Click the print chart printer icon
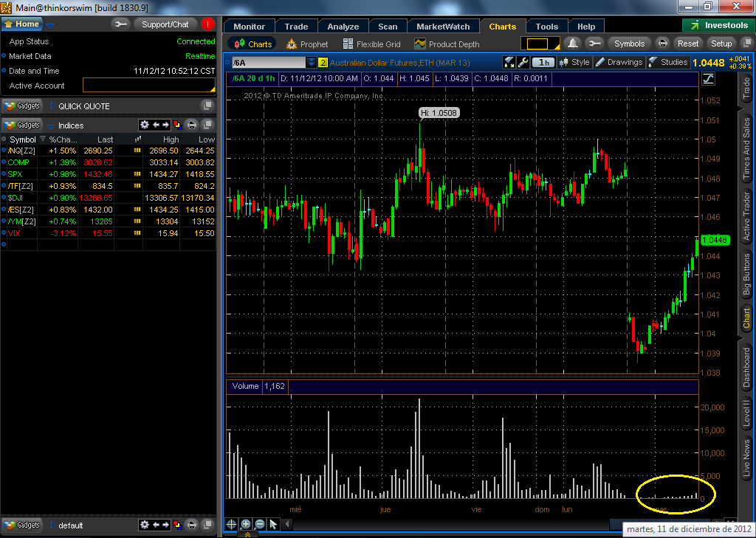This screenshot has height=538, width=756. (x=663, y=44)
